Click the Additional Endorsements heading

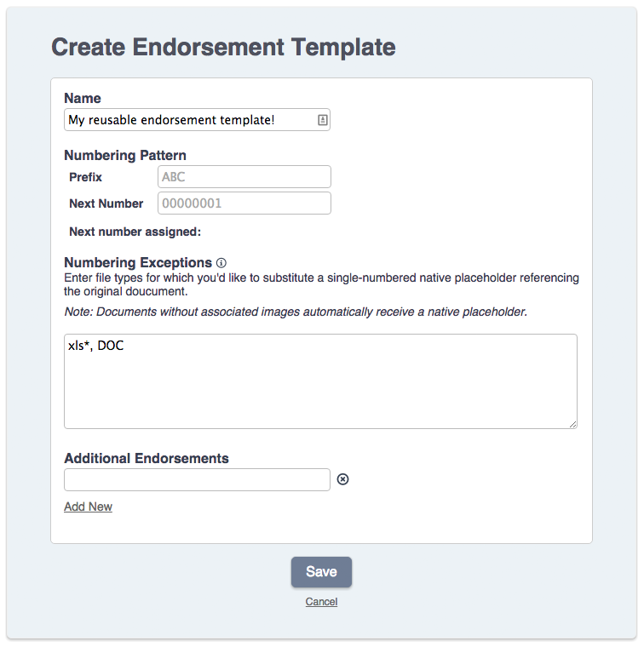[x=147, y=458]
